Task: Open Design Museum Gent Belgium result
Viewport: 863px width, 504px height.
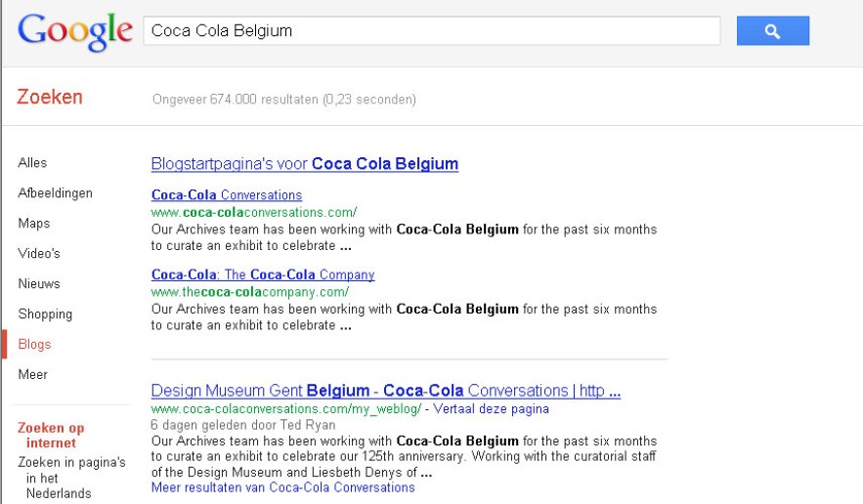Action: tap(386, 391)
